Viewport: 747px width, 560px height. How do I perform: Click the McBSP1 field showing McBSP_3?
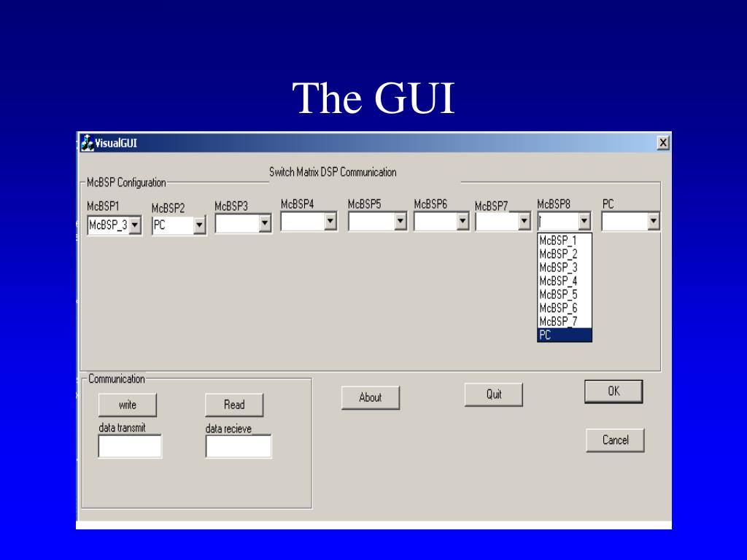click(109, 225)
